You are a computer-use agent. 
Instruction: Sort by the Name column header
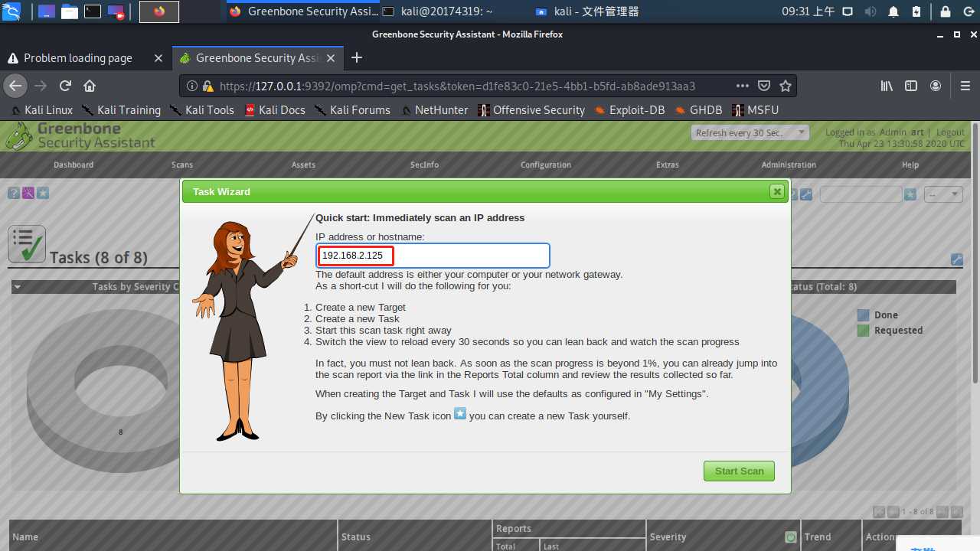tap(25, 537)
